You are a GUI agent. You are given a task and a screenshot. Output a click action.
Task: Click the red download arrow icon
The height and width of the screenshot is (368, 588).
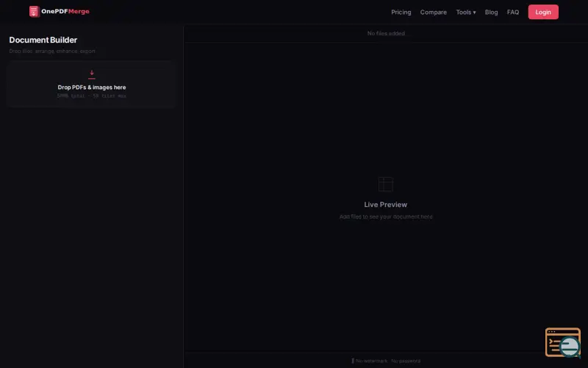click(92, 74)
